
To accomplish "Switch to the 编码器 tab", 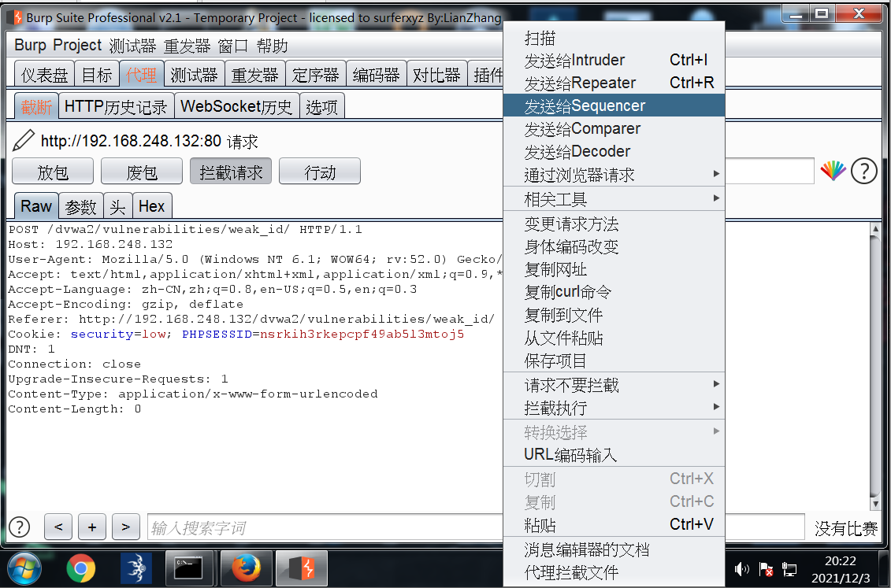I will 377,74.
